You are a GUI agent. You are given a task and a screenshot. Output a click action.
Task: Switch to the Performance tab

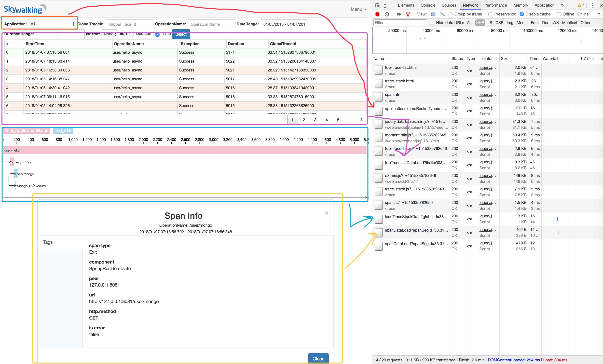(x=495, y=5)
